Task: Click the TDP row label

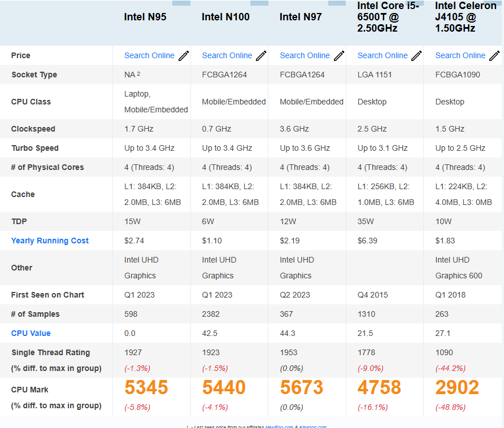Action: tap(19, 221)
